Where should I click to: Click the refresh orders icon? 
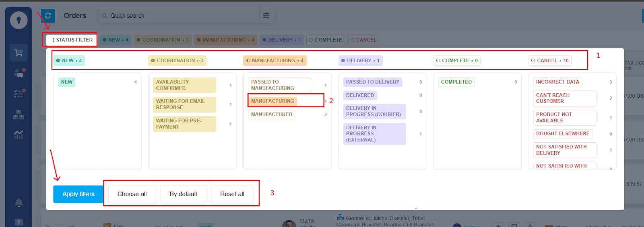(x=48, y=16)
